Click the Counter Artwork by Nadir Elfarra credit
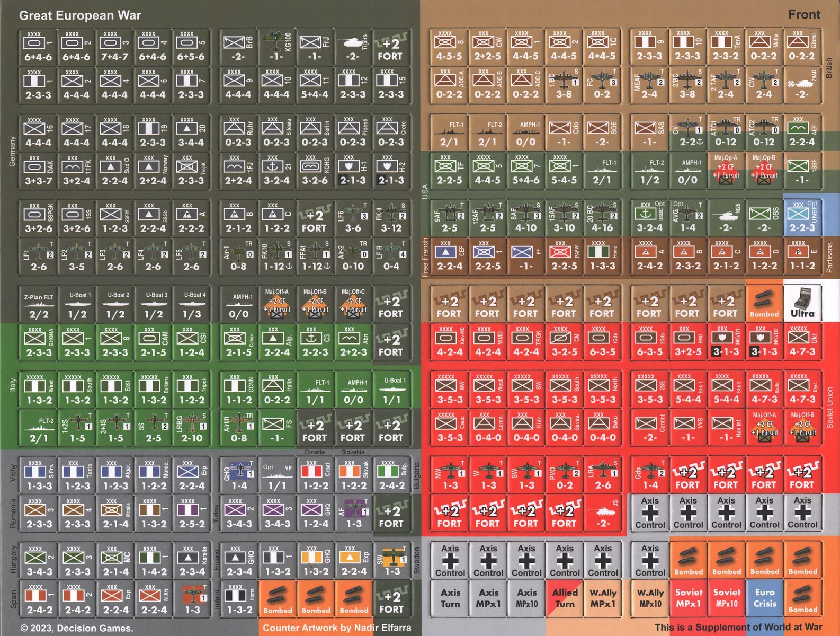The width and height of the screenshot is (840, 636). [x=336, y=628]
